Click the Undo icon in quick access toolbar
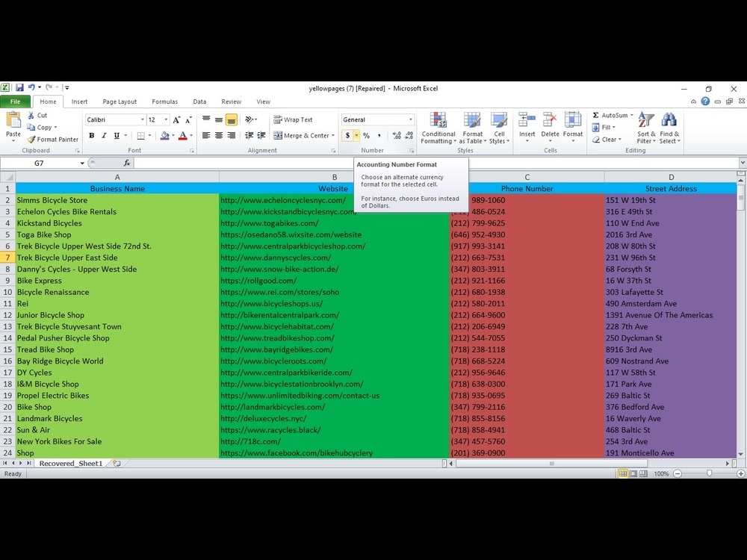The image size is (747, 560). pos(31,87)
